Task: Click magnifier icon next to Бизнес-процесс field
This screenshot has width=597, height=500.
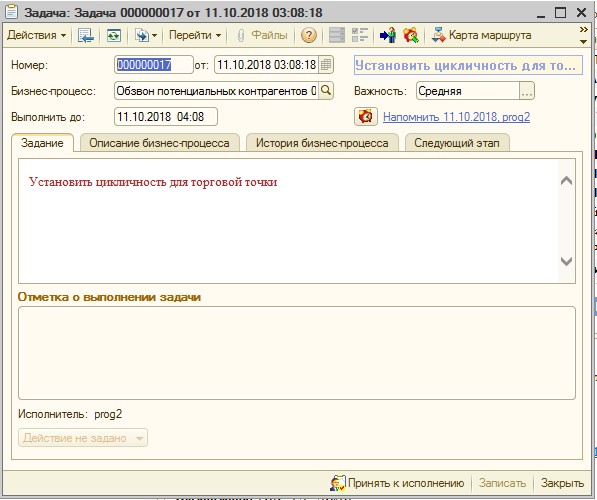Action: [326, 91]
